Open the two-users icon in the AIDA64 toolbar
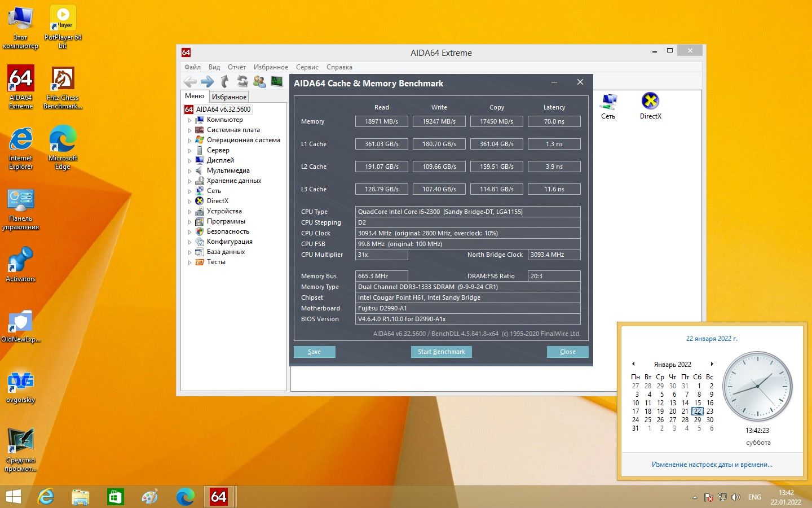Viewport: 812px width, 508px height. click(259, 82)
